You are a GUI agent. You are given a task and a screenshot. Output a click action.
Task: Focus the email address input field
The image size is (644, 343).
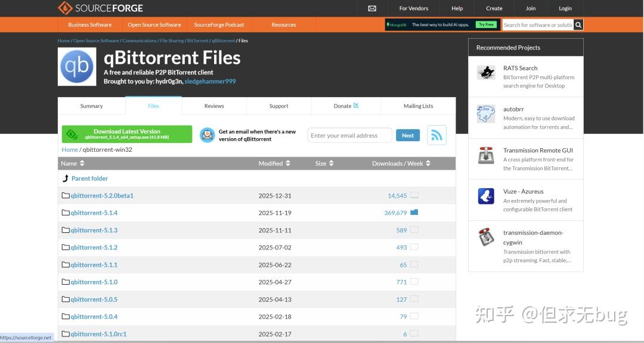(x=349, y=135)
